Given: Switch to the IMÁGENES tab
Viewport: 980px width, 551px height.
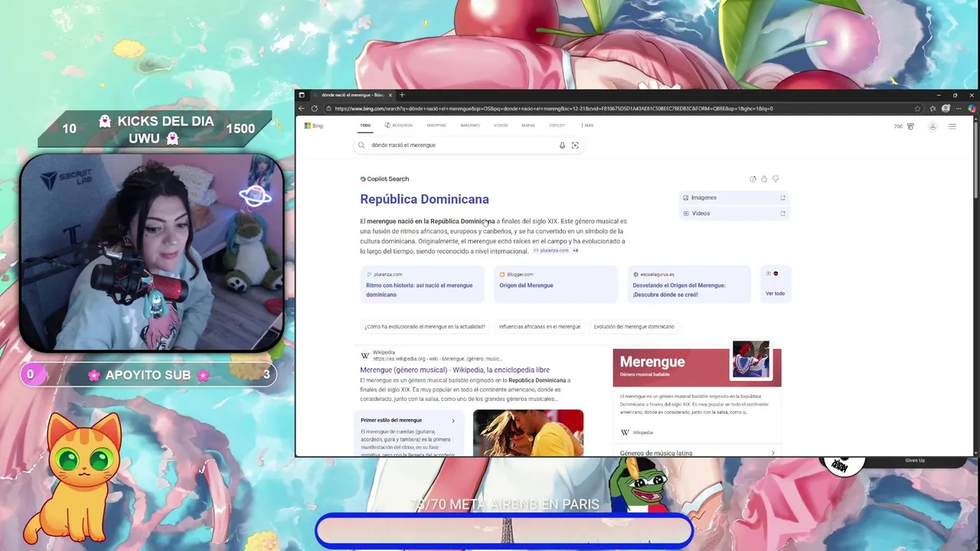Looking at the screenshot, I should pyautogui.click(x=470, y=126).
